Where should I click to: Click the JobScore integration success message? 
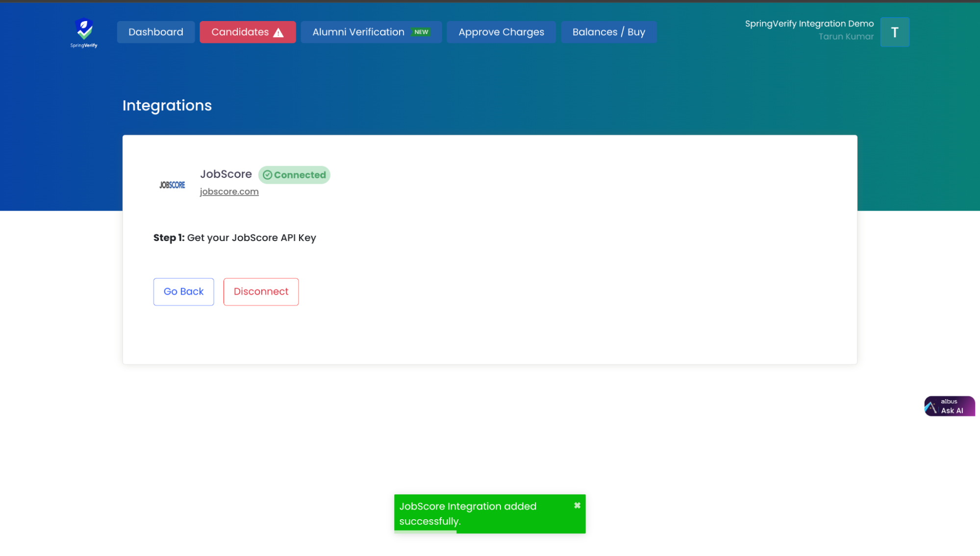[468, 513]
